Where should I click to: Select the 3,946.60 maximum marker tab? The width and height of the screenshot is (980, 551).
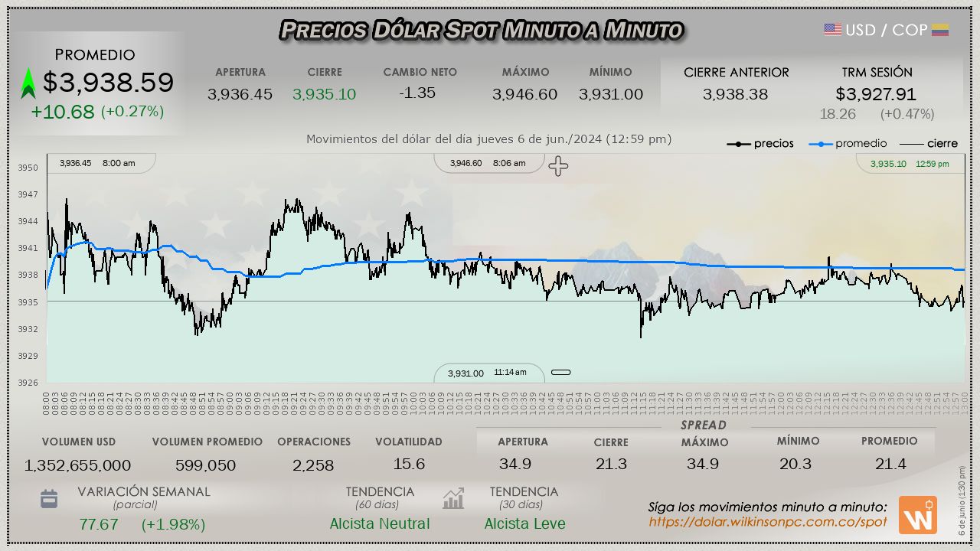tap(488, 163)
